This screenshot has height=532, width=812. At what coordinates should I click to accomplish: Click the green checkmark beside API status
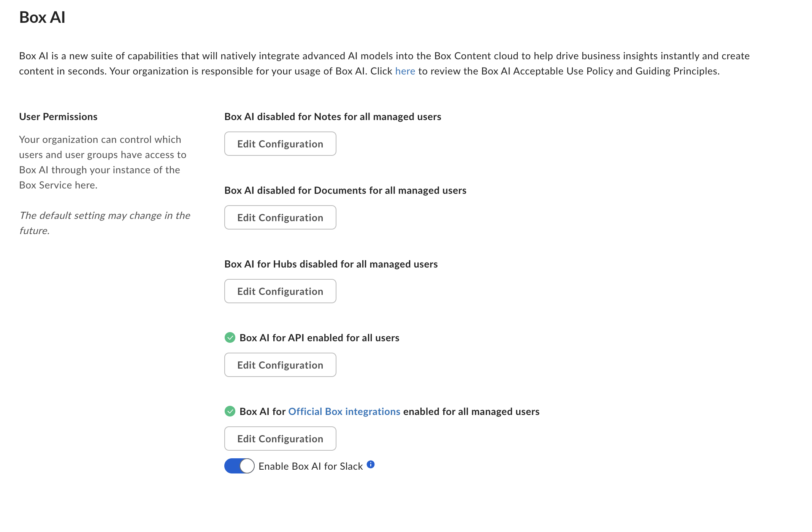coord(230,337)
